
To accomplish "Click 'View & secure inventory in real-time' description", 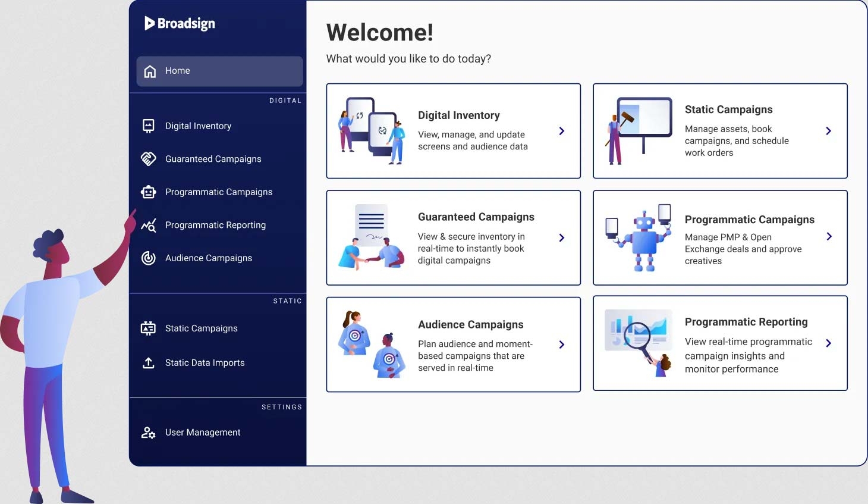I will click(x=471, y=249).
